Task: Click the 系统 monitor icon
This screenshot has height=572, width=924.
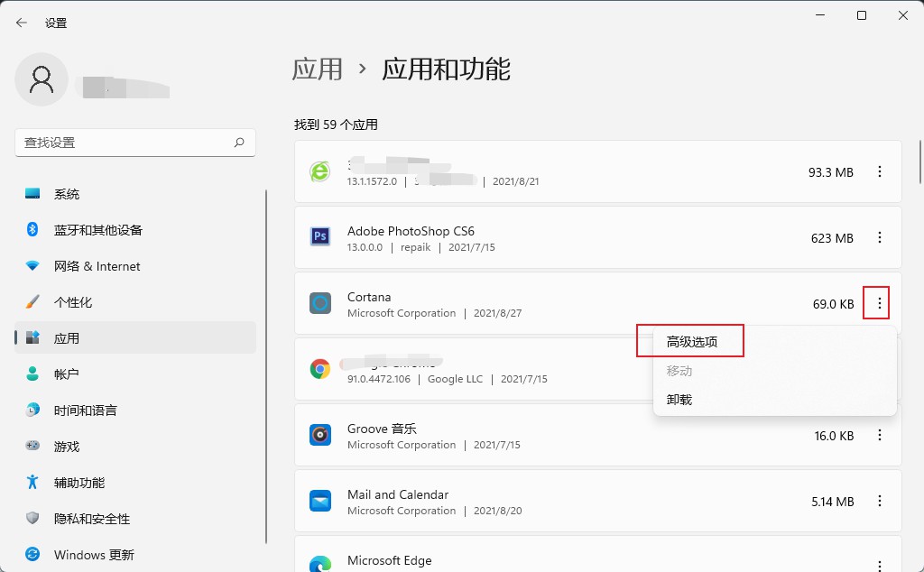Action: click(x=32, y=193)
